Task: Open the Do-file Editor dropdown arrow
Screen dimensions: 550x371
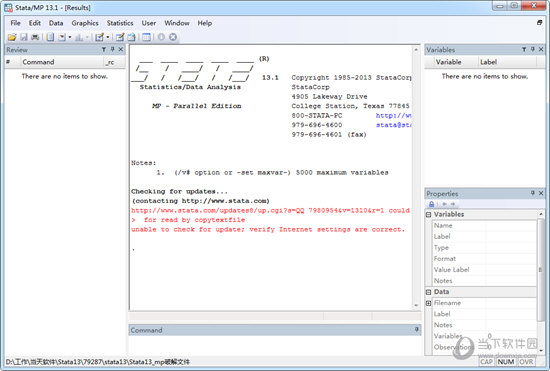Action: coord(108,37)
